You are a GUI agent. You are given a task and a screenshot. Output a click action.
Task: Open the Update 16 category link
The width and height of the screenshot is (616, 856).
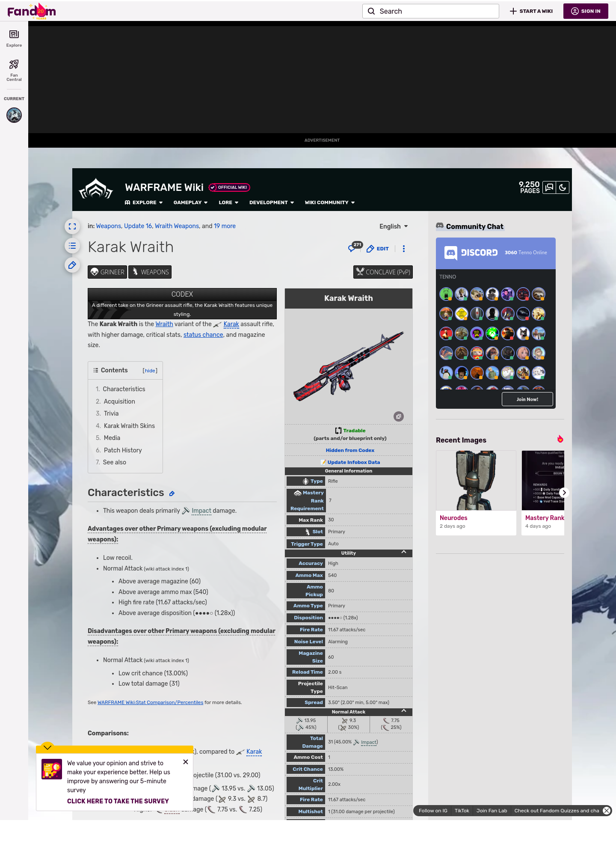point(138,226)
